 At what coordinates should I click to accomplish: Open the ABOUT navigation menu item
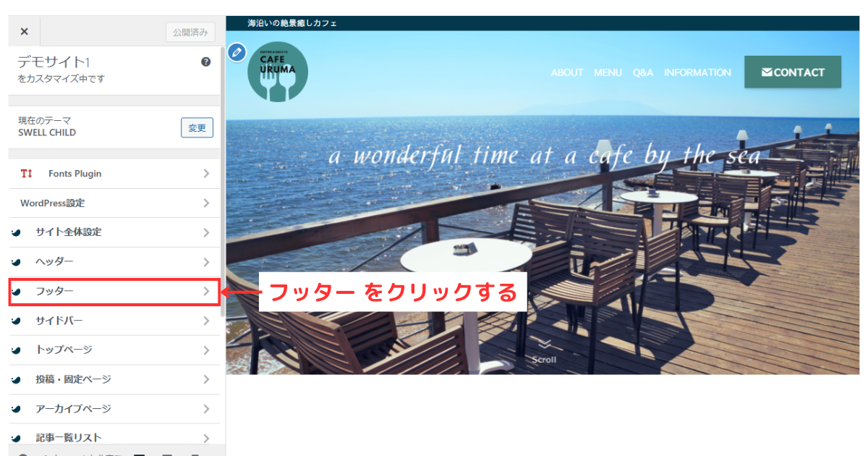pos(567,72)
